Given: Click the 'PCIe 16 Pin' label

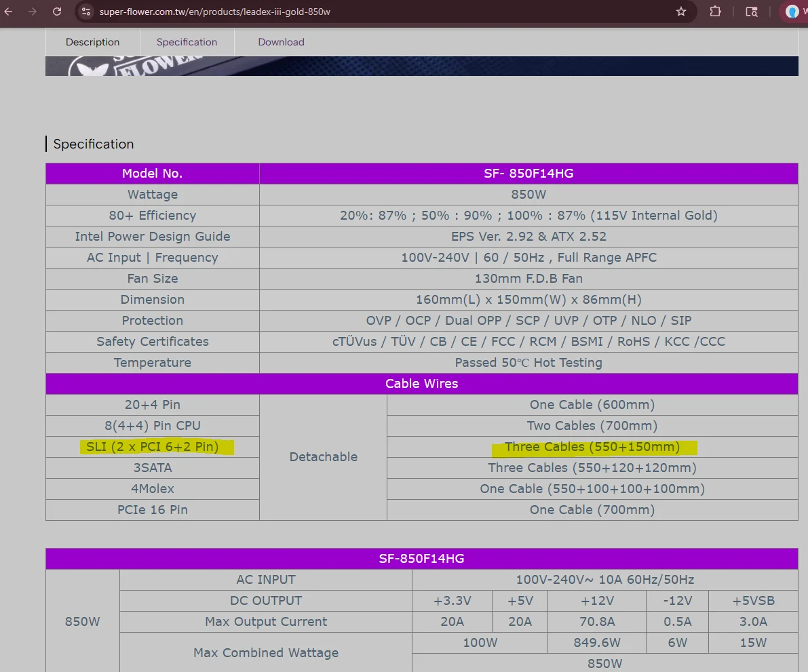Looking at the screenshot, I should [x=153, y=511].
